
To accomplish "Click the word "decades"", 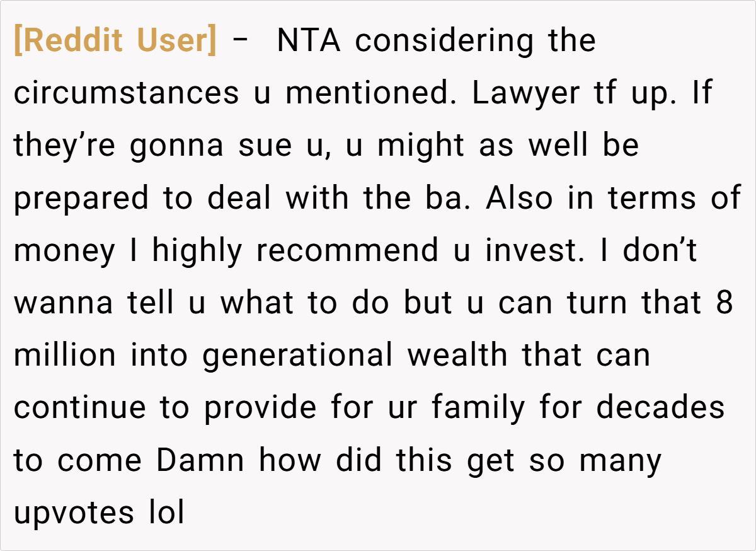I will [660, 409].
